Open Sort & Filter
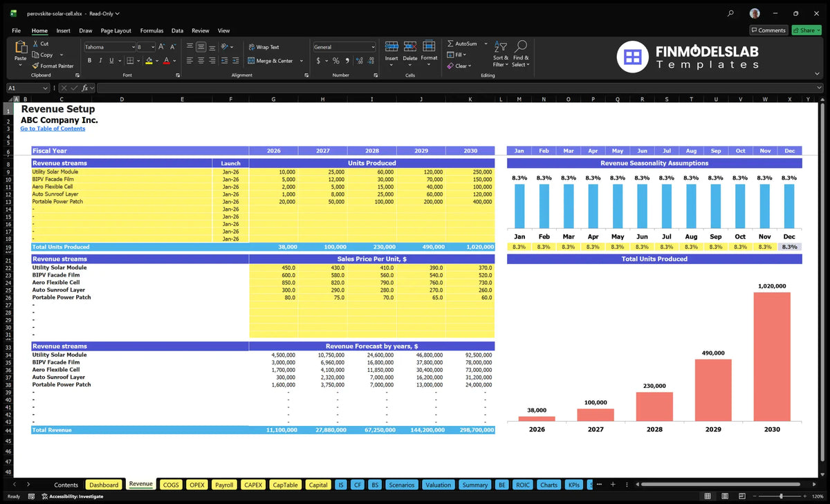 (501, 53)
